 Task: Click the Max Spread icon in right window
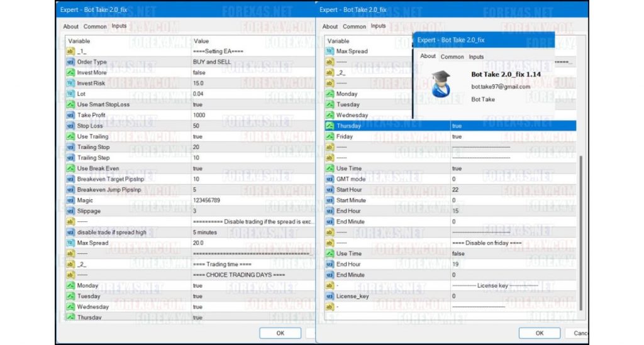click(x=330, y=52)
